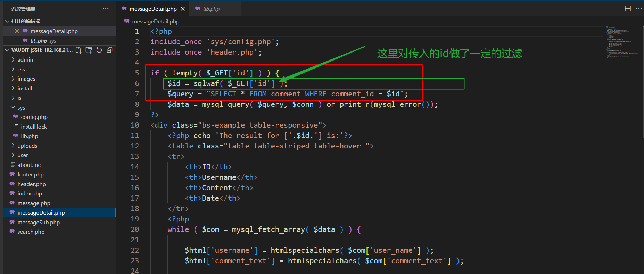This screenshot has height=274, width=644.
Task: Click 'mysql_query' on line 8
Action: coord(225,104)
